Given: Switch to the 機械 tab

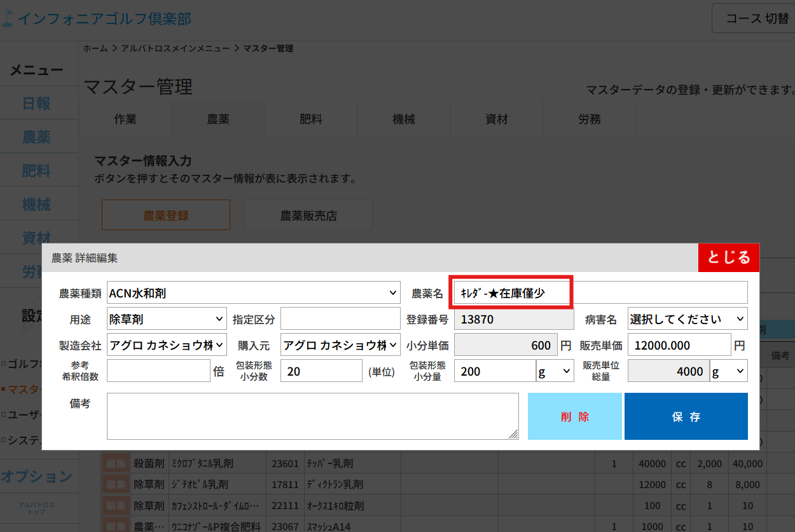Looking at the screenshot, I should tap(404, 119).
